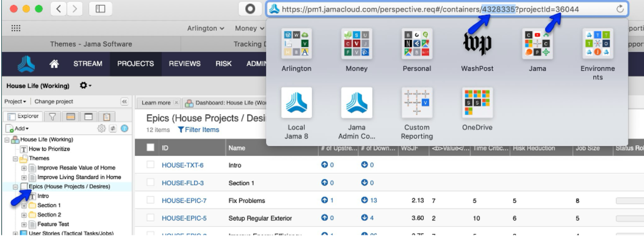Screen dimensions: 644x242
Task: Collapse the Epics (House Projects / Desires) node
Action: [x=15, y=187]
